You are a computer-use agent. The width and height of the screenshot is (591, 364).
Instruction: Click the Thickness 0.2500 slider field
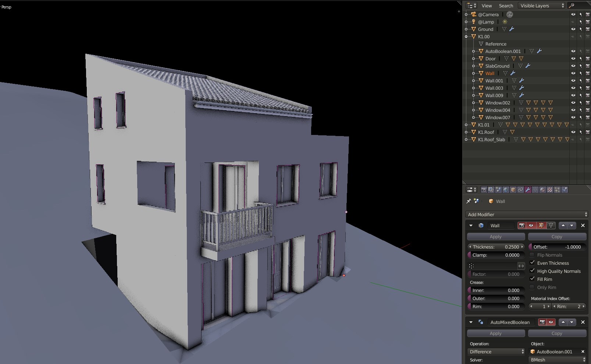(496, 247)
